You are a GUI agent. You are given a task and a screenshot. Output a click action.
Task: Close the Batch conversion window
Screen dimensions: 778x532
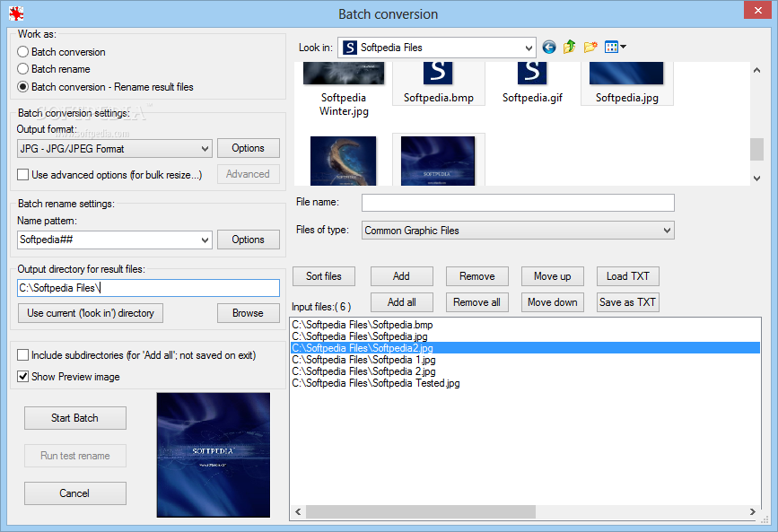757,10
